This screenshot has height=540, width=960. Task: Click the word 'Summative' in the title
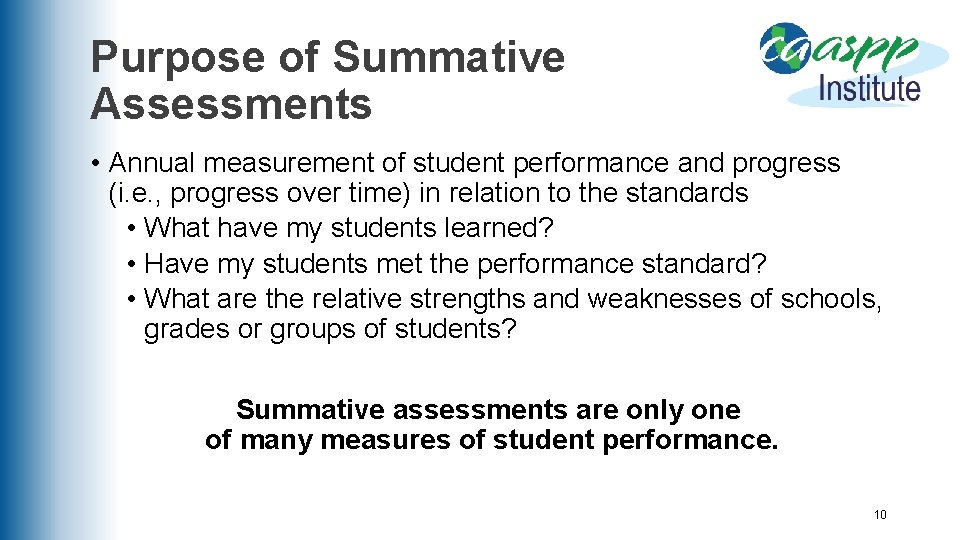[448, 57]
